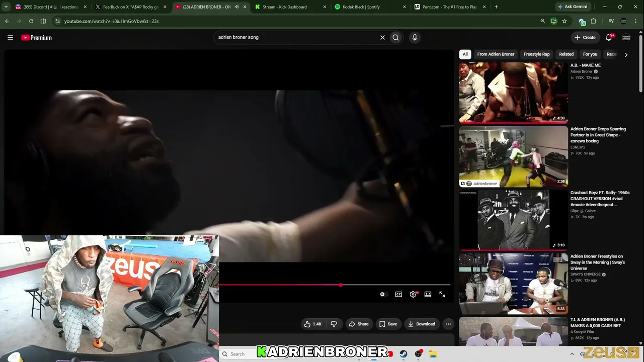Open more actions for the video
644x362 pixels.
coord(448,324)
